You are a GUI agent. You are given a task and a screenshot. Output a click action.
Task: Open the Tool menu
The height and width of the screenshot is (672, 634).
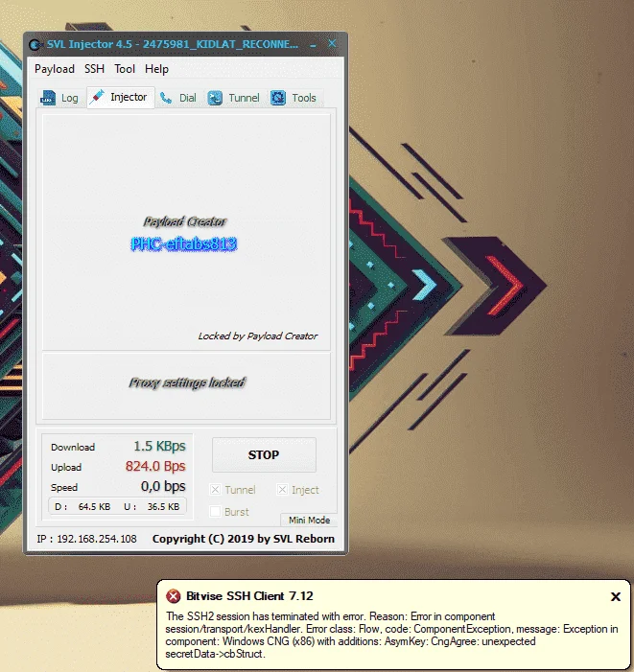coord(125,69)
